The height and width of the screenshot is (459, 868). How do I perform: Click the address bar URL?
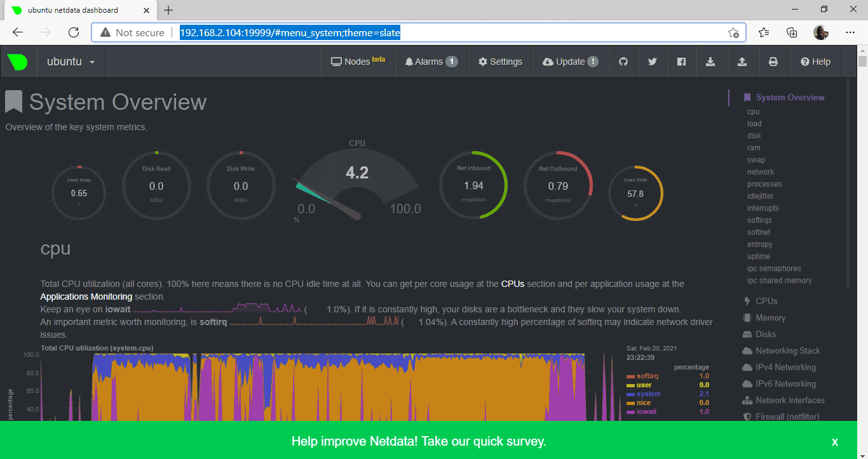(x=290, y=32)
